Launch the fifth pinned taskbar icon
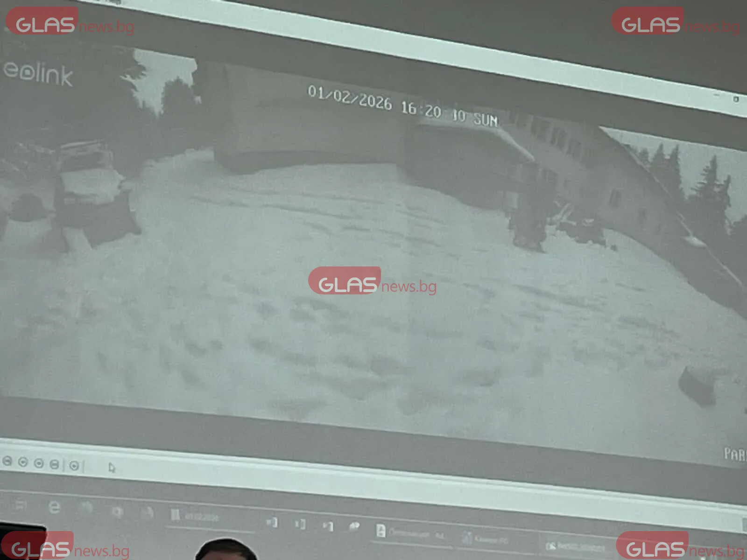This screenshot has height=560, width=747. click(148, 513)
